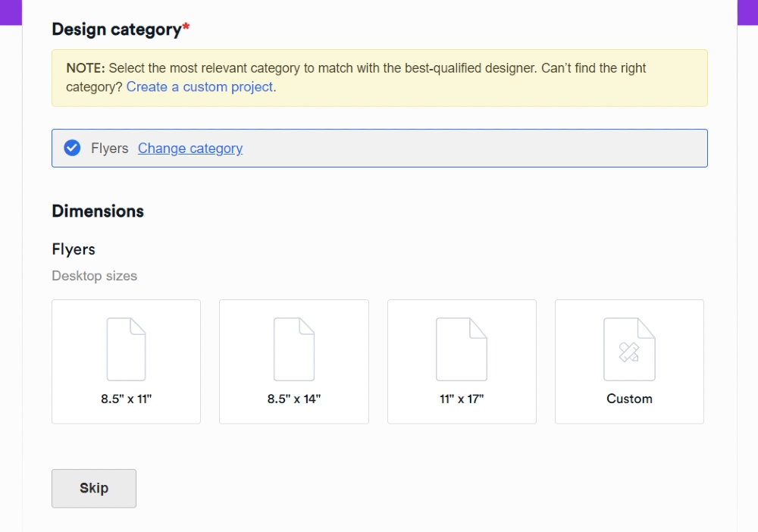Image resolution: width=758 pixels, height=532 pixels.
Task: Click the 8.5" x 11" page icon
Action: [x=126, y=349]
